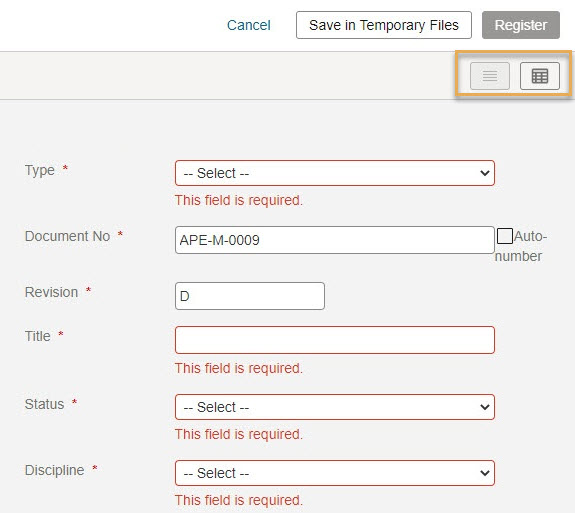Focus the Document No input field
Viewport: 575px width, 513px height.
click(335, 240)
